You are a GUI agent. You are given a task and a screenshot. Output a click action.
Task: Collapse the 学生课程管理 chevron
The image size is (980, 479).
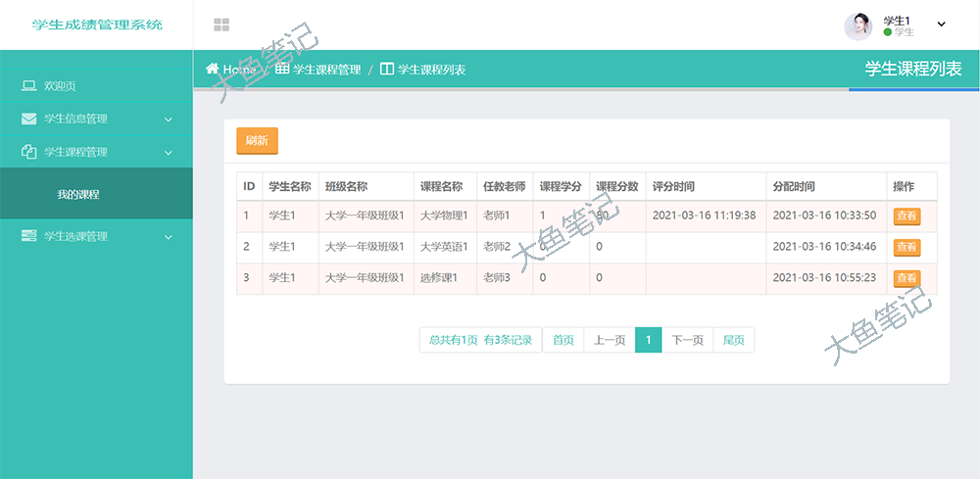pos(169,153)
